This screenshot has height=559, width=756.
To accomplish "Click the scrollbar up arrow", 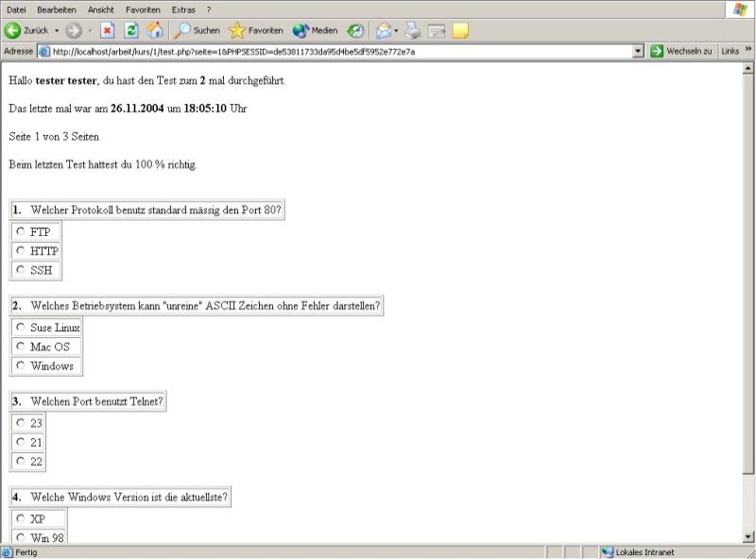I will (747, 69).
